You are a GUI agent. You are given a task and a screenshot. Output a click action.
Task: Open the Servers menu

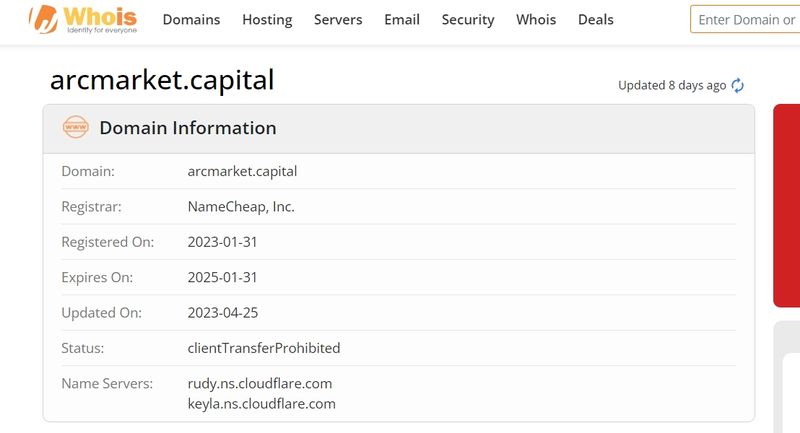tap(338, 20)
